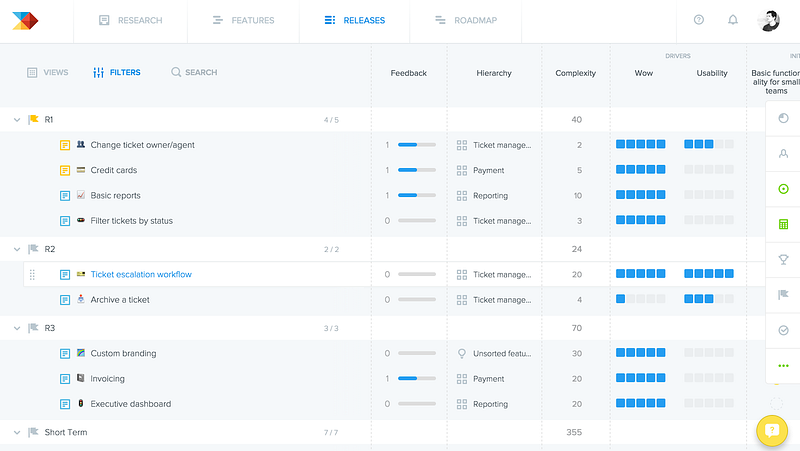Click the feedback bar for Invoicing
Screen dimensions: 800x451
point(417,379)
